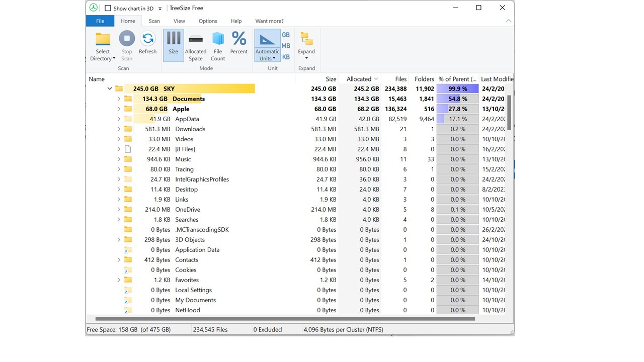
Task: Click the blue File menu button
Action: [100, 21]
